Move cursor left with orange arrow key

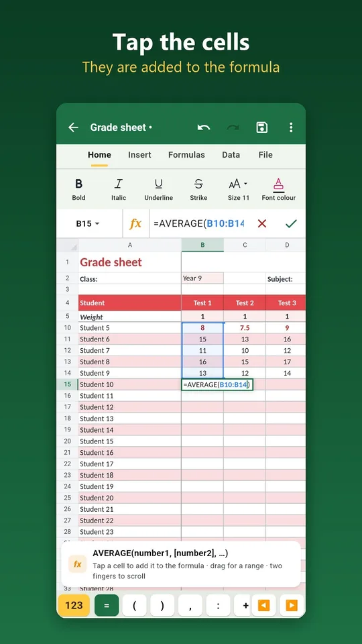click(263, 605)
